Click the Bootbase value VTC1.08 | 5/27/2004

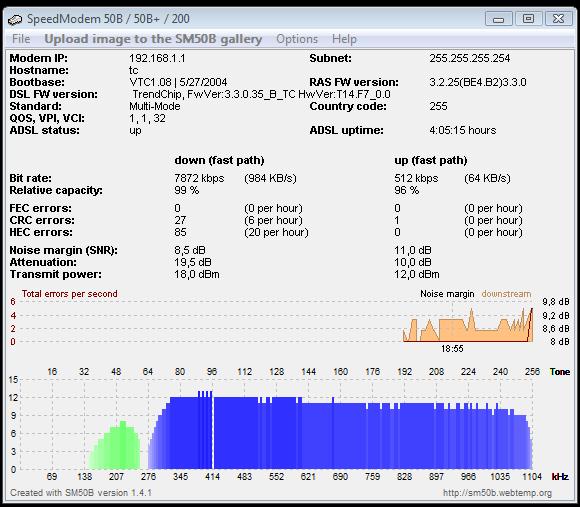tap(178, 82)
